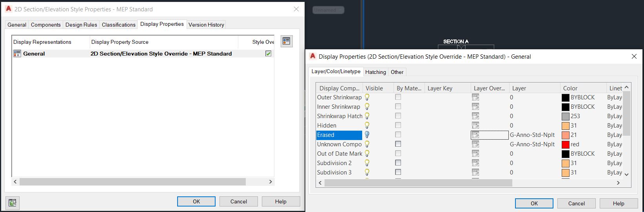Click Layer Overrides icon for Inner Shrinkwrap
644x212 pixels.
475,107
